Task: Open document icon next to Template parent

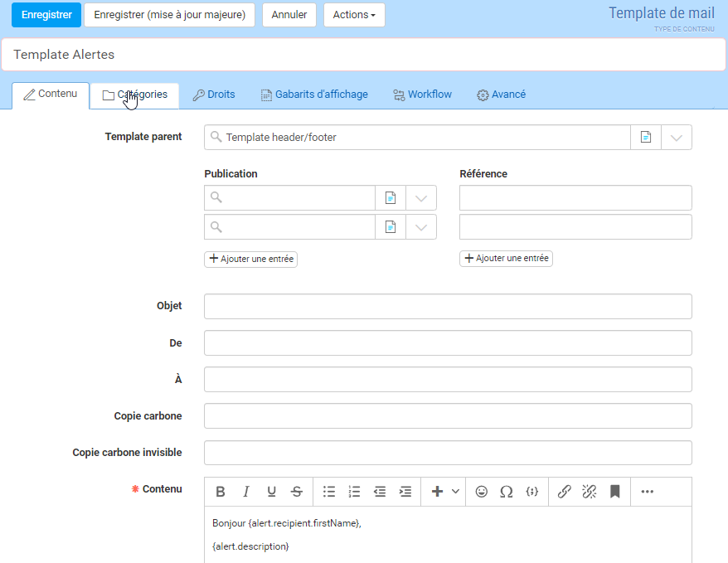Action: pyautogui.click(x=646, y=138)
